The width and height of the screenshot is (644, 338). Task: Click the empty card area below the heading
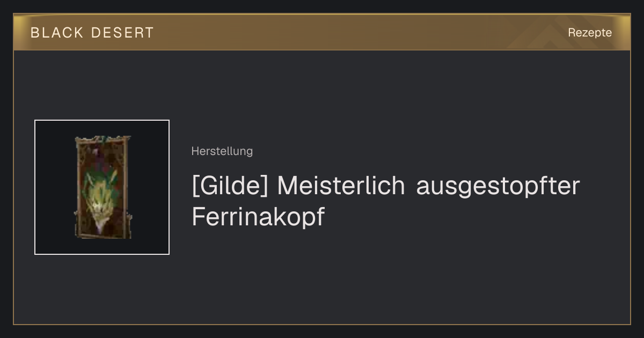[376, 279]
